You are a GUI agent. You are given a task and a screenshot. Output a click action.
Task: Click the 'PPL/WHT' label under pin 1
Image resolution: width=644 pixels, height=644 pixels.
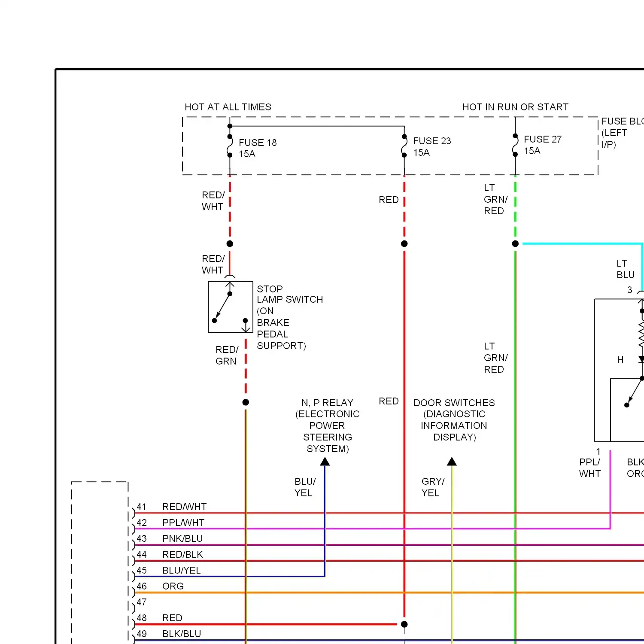pyautogui.click(x=589, y=468)
